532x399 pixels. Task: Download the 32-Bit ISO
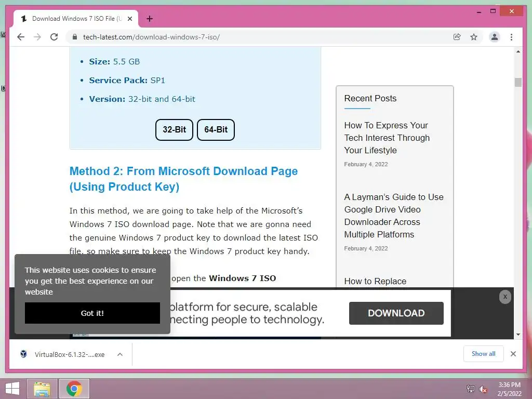pos(174,129)
